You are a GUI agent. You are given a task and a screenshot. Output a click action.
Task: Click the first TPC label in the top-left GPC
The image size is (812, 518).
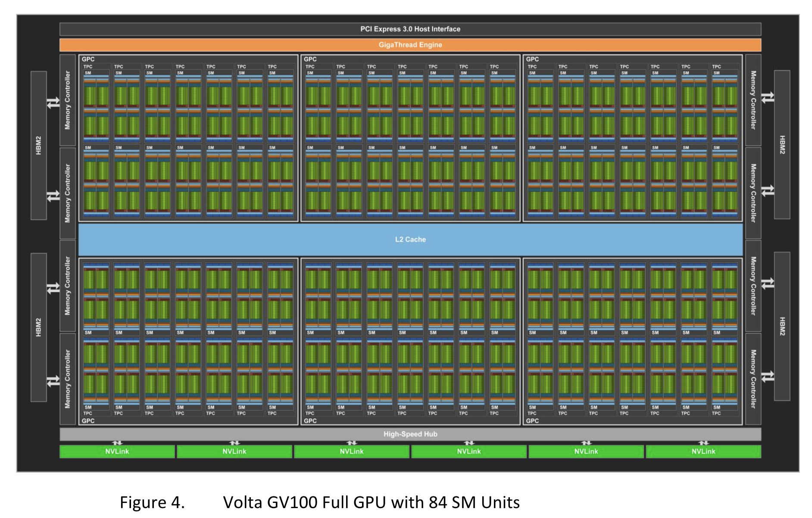tap(88, 67)
